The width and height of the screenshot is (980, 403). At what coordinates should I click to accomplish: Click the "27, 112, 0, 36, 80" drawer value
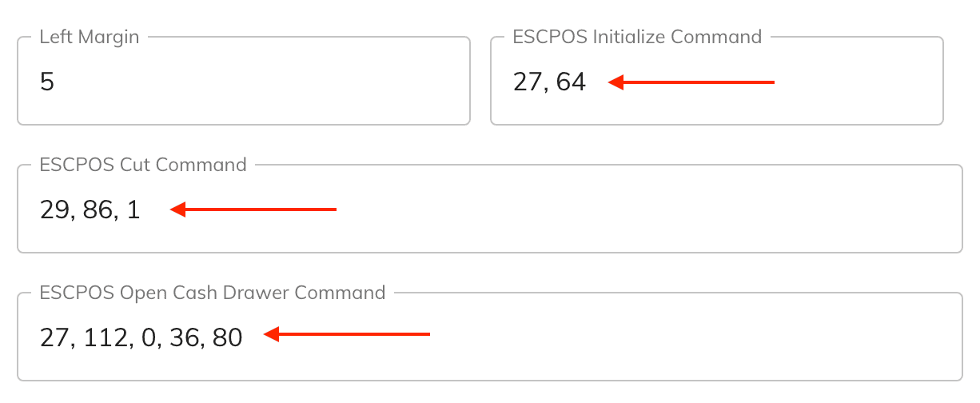141,337
